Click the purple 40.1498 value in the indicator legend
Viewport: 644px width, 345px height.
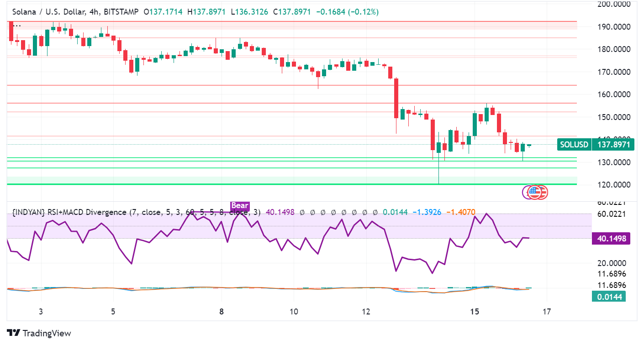tap(281, 212)
